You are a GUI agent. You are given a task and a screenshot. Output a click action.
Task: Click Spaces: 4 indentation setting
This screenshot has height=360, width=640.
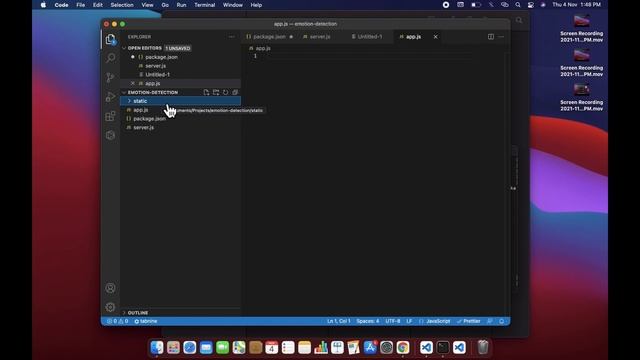point(368,321)
